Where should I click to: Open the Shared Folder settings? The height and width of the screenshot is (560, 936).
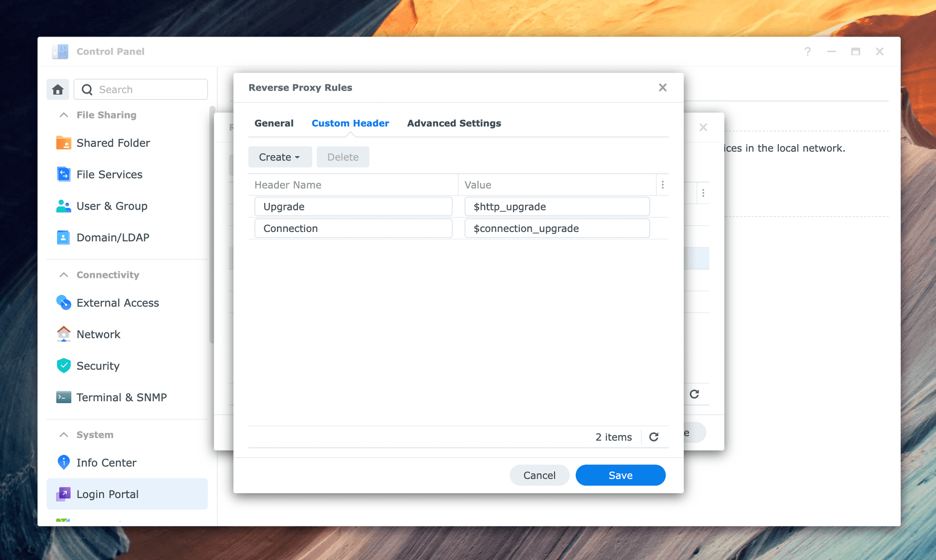click(113, 143)
